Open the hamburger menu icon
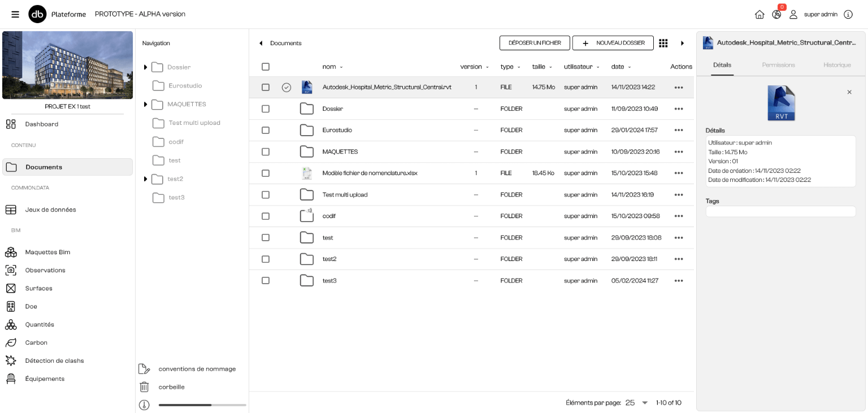This screenshot has width=868, height=413. click(15, 14)
